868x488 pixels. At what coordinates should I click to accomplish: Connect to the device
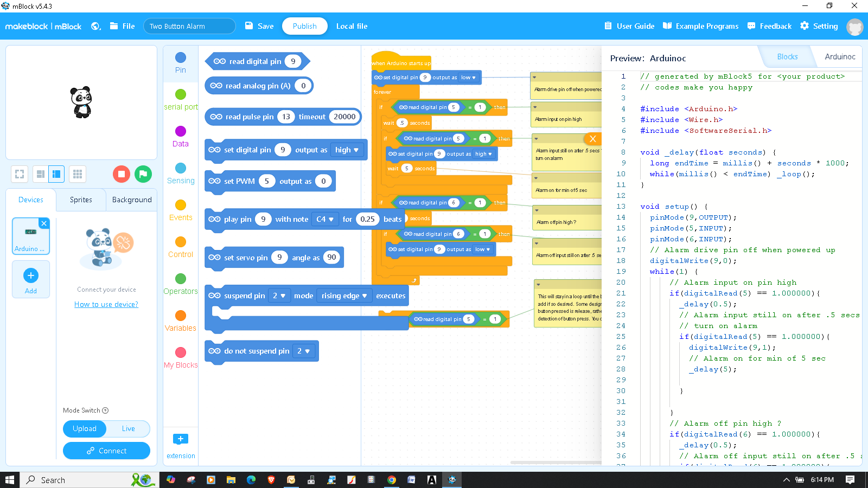click(x=106, y=451)
